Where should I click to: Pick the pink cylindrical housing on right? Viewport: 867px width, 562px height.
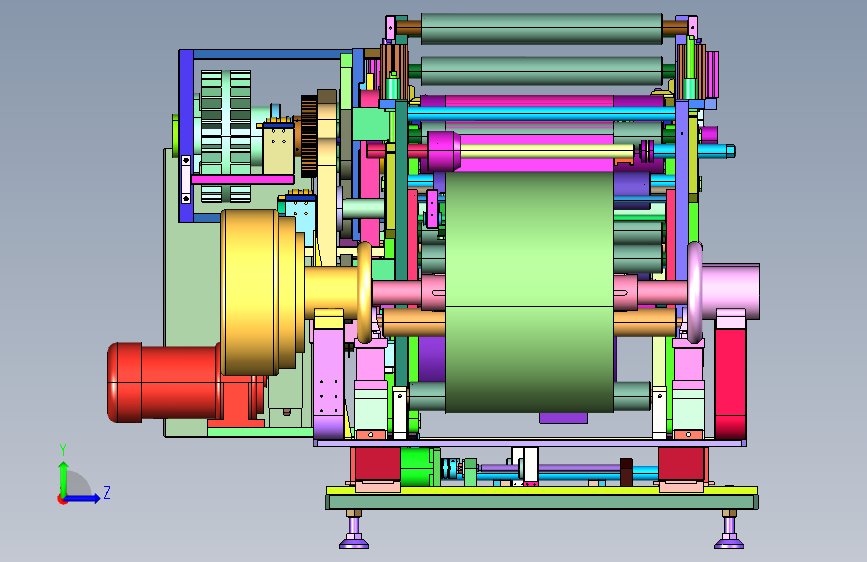(730, 291)
